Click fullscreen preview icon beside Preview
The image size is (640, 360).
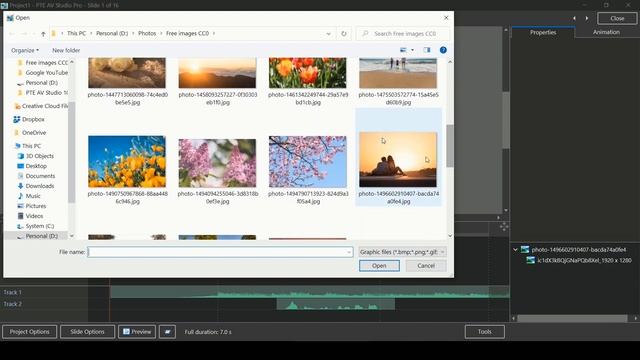click(167, 332)
